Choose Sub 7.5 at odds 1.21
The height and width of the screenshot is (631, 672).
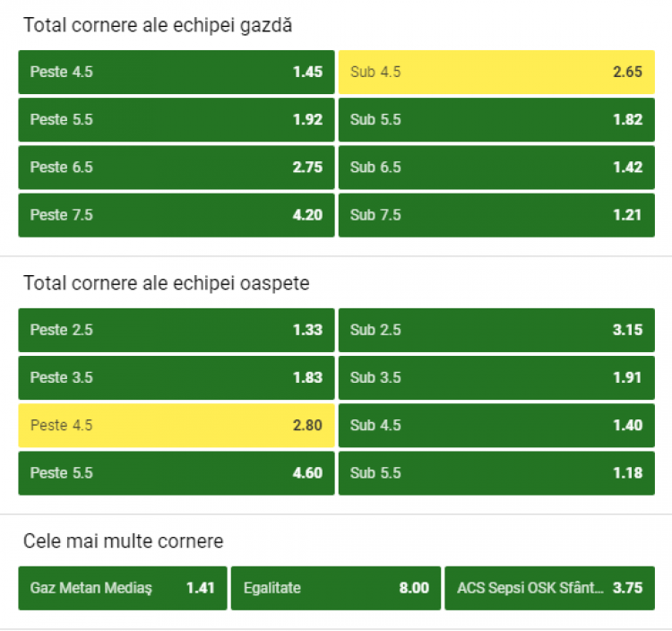point(496,215)
